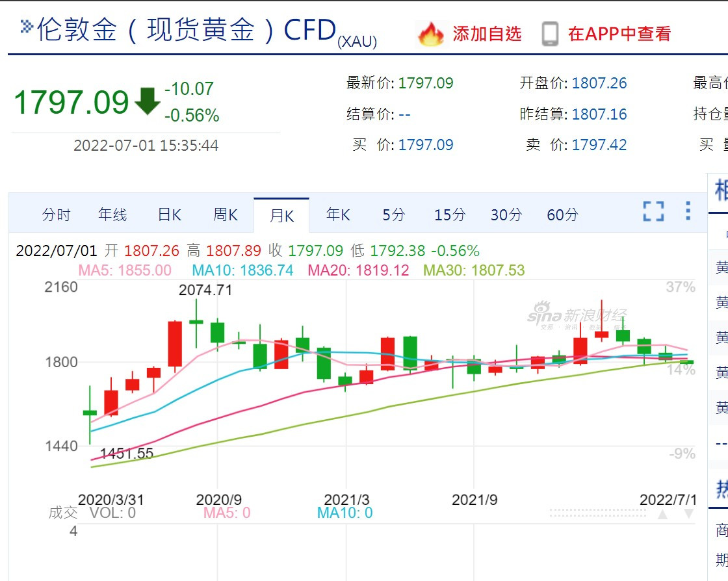Image resolution: width=728 pixels, height=581 pixels.
Task: Click the chart header date 2022/07/01
Action: point(57,251)
